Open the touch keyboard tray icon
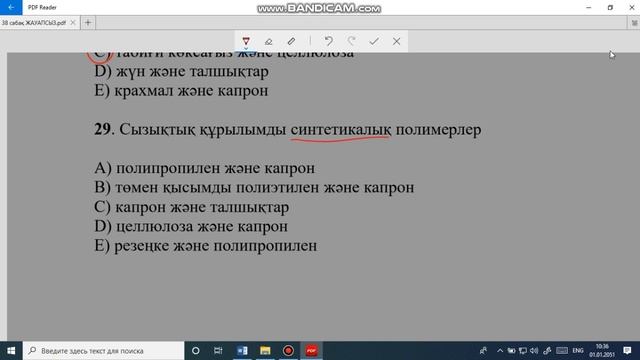640x360 pixels. pos(562,351)
